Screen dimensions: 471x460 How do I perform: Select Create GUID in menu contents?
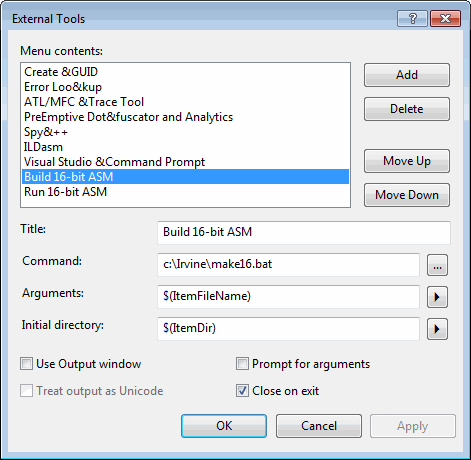pos(185,72)
